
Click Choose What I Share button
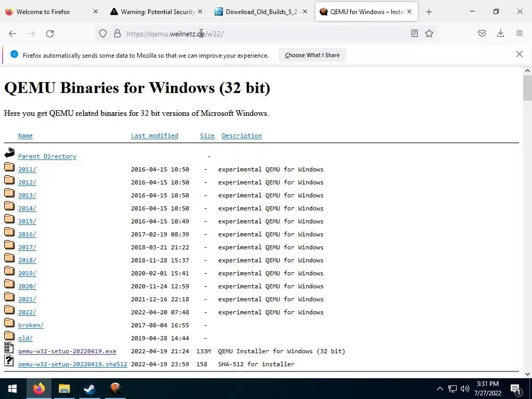point(312,55)
